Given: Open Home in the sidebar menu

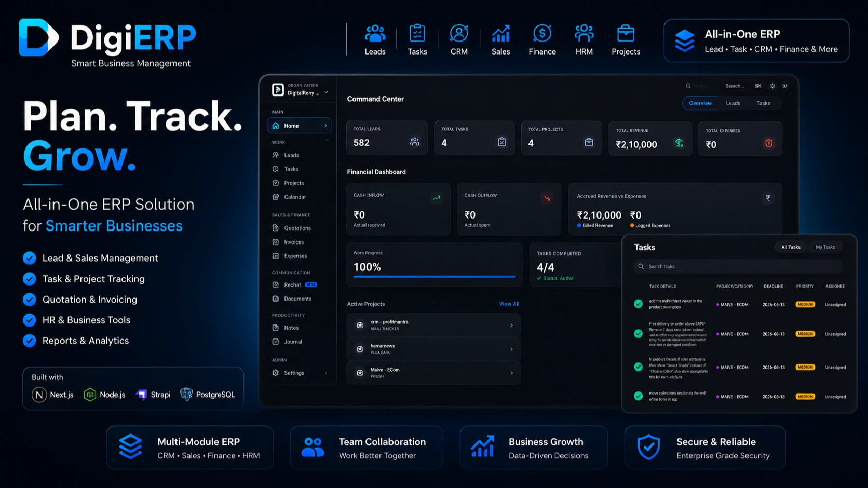Looking at the screenshot, I should pos(299,126).
